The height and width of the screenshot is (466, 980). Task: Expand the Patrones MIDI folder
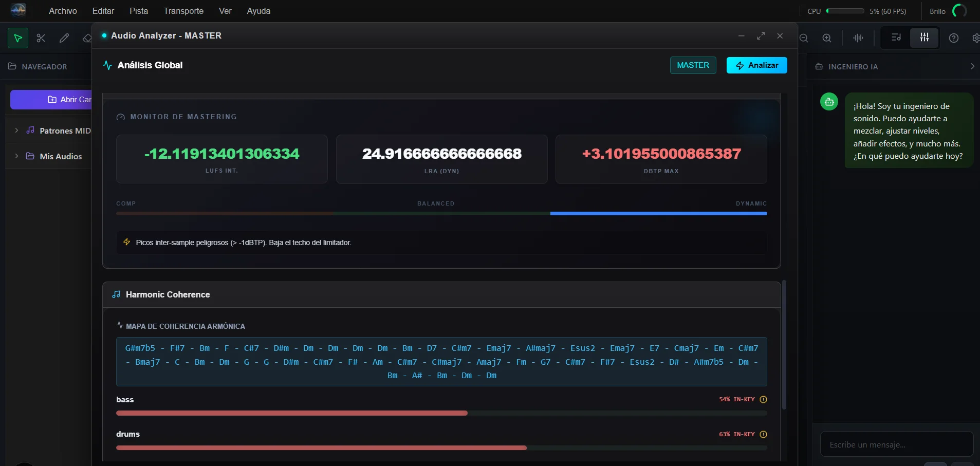(x=17, y=131)
